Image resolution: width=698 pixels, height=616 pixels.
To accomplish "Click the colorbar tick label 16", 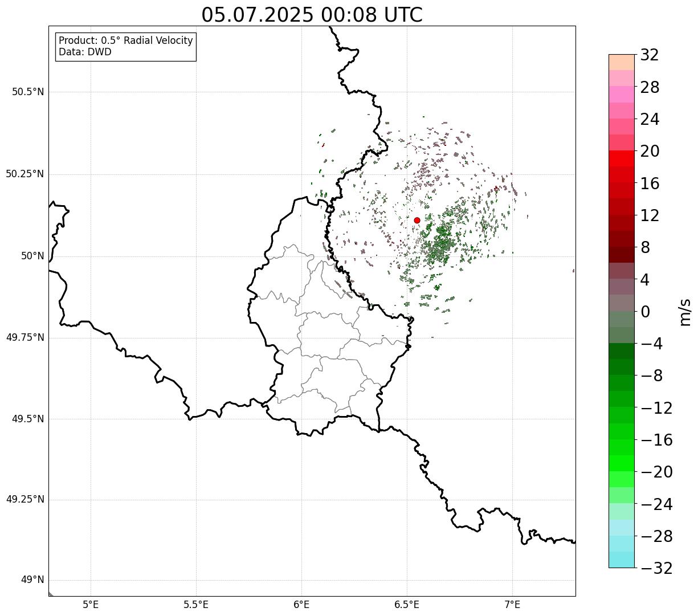I will pyautogui.click(x=650, y=183).
